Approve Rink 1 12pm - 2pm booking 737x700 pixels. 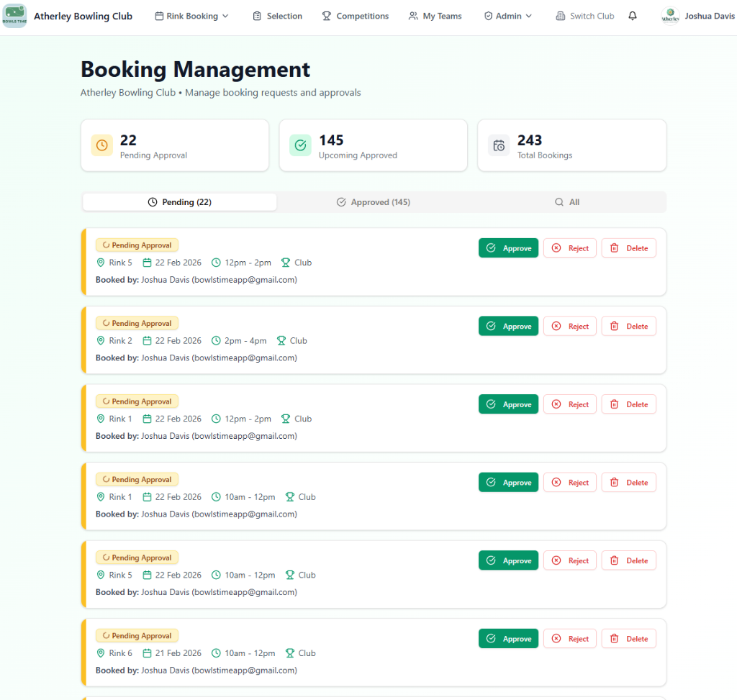coord(509,404)
